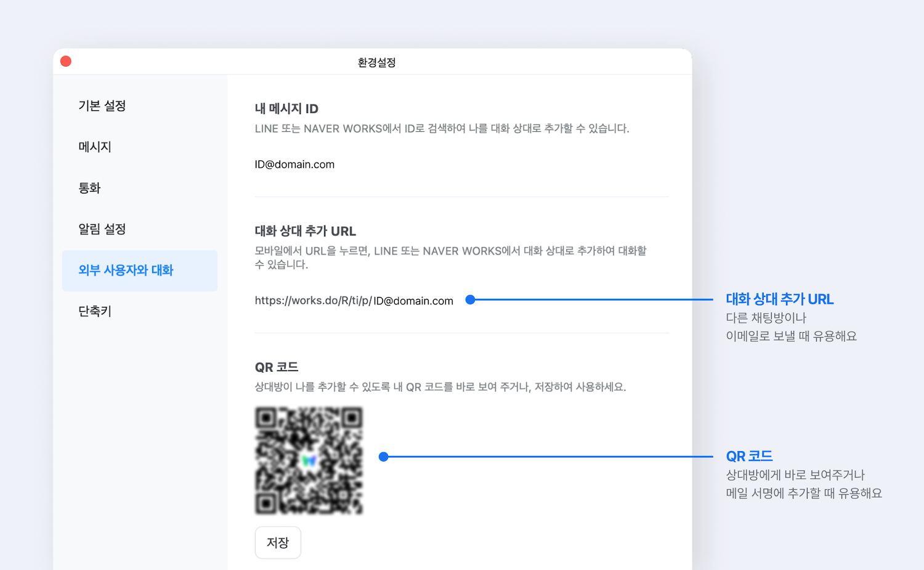The image size is (924, 570).
Task: Click the blue QR 코드 annotation label
Action: click(x=749, y=456)
